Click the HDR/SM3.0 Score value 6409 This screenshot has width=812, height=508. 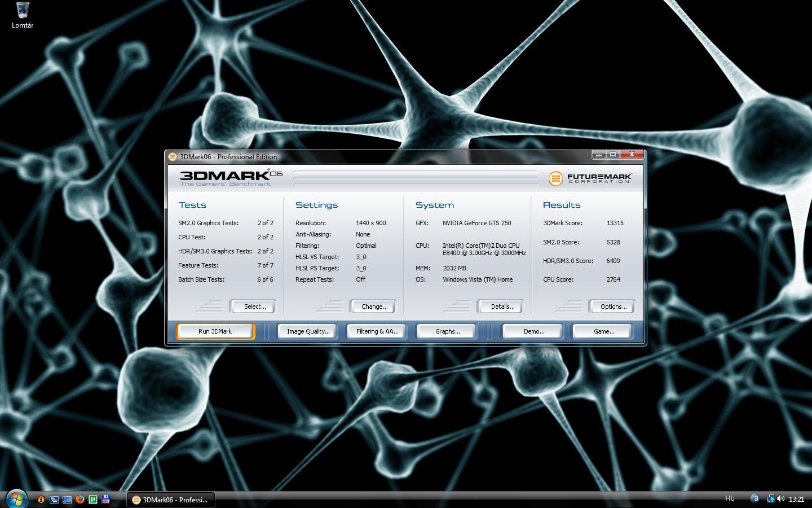[613, 261]
